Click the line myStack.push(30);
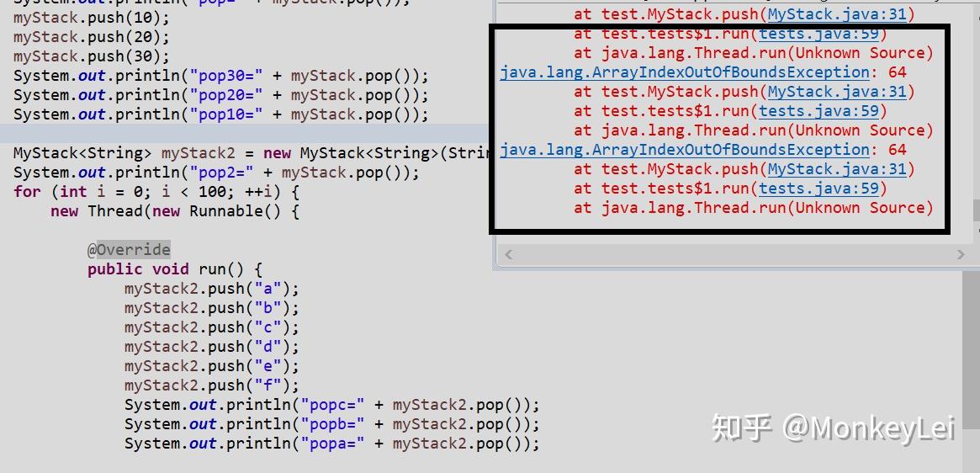980x473 pixels. (x=91, y=56)
